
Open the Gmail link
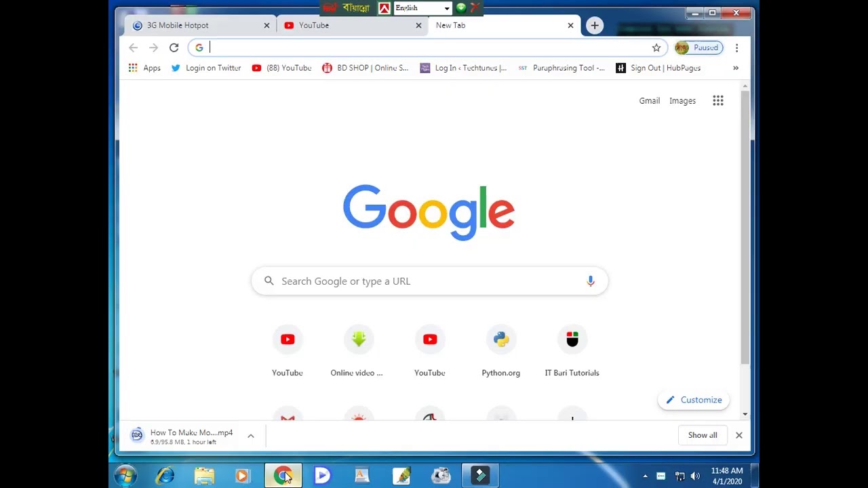click(x=649, y=101)
